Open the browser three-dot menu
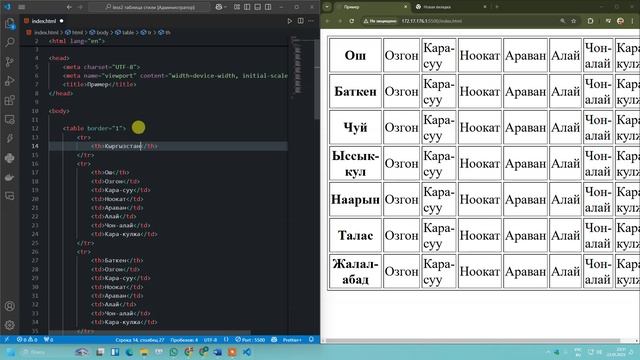Screen dimensions: 640x360 [x=633, y=21]
